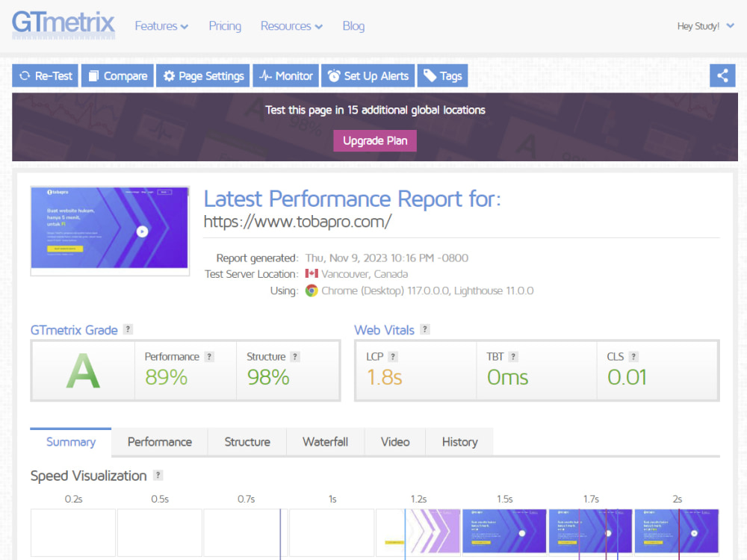The width and height of the screenshot is (747, 560).
Task: Open Page Settings
Action: tap(203, 75)
